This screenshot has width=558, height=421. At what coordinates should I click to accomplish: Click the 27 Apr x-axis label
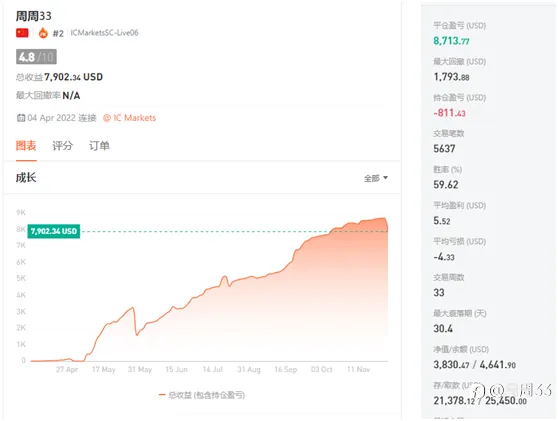pos(67,369)
